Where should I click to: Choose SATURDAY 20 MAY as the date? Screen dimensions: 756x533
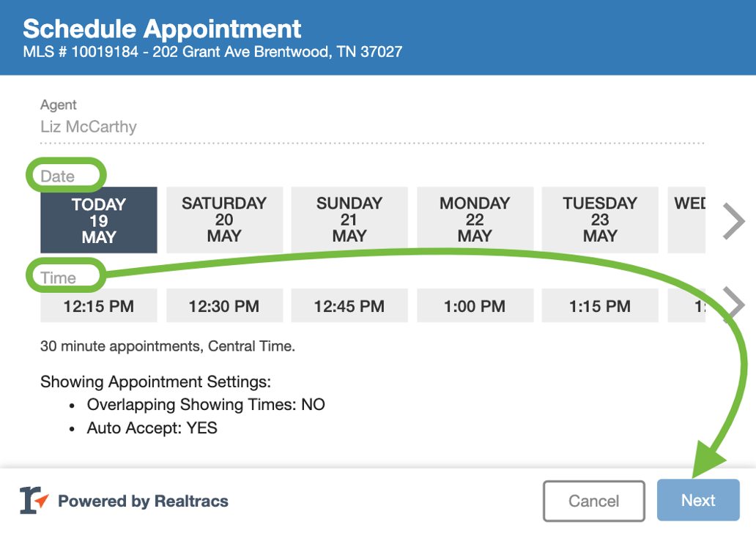pos(223,220)
